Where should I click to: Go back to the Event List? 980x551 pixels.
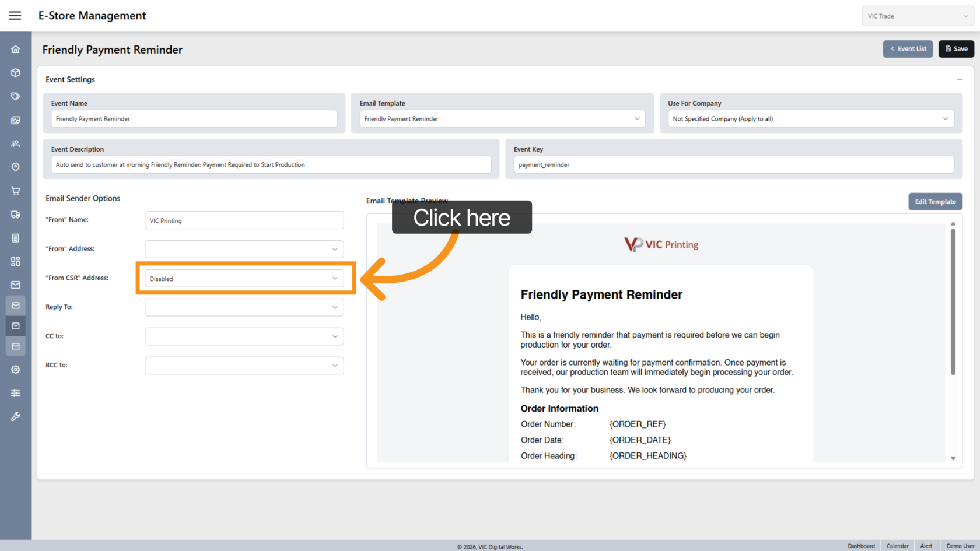[908, 49]
